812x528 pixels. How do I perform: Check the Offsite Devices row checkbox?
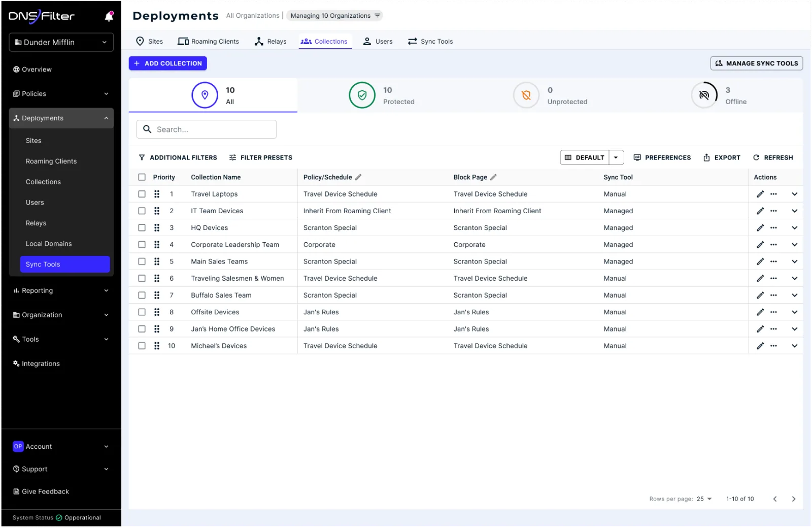coord(142,312)
